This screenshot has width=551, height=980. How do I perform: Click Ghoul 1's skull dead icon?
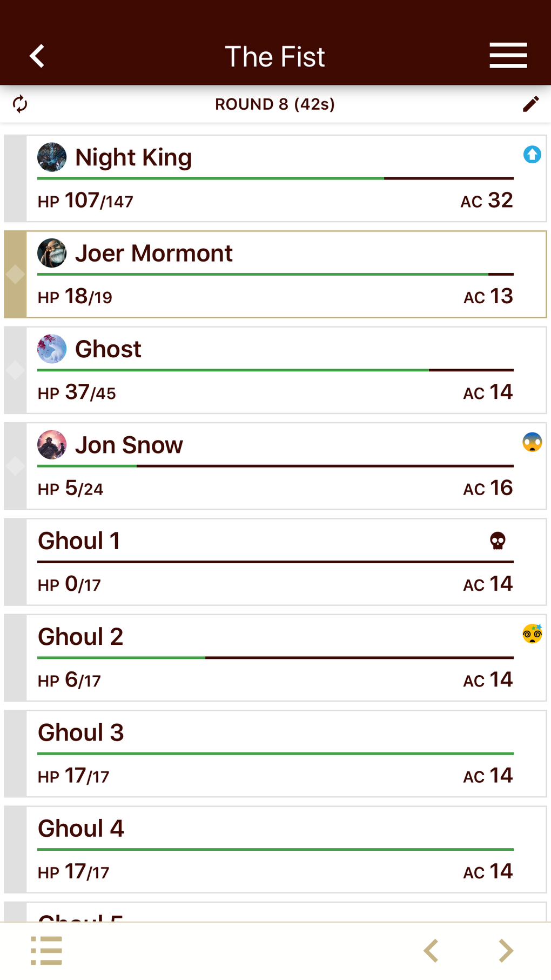pyautogui.click(x=498, y=541)
